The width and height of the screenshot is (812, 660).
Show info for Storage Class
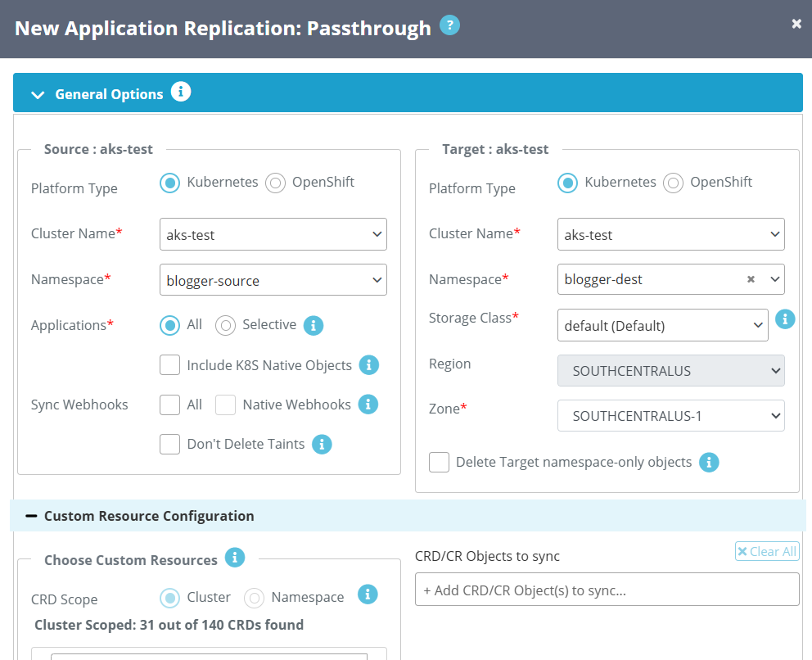(784, 319)
